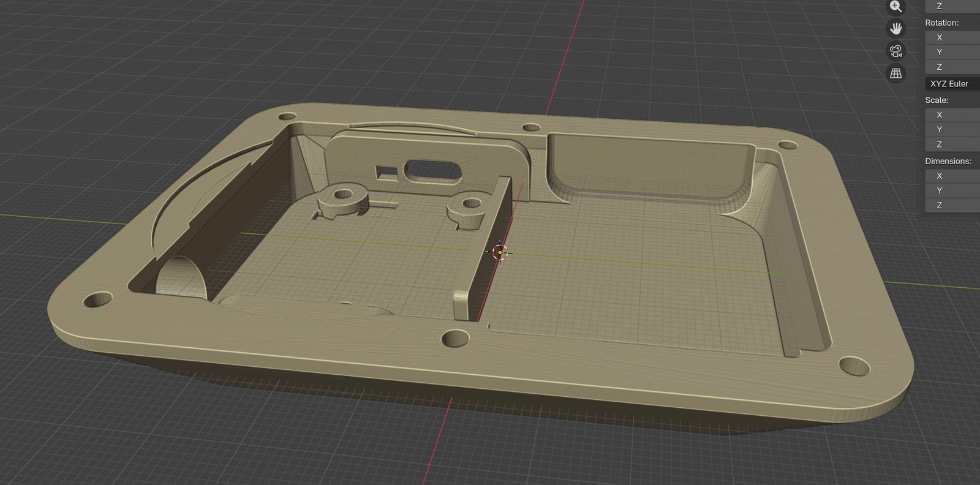
Task: Select the Scale Y field
Action: (x=952, y=129)
